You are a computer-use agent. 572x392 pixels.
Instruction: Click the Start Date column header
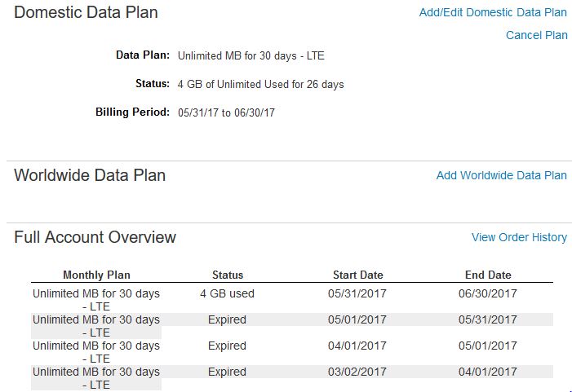(357, 275)
